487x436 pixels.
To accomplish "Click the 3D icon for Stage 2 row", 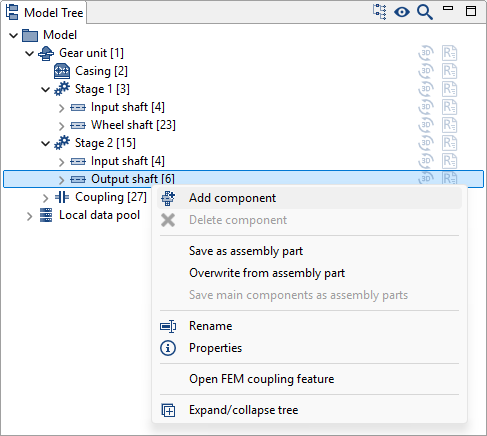I will [426, 143].
